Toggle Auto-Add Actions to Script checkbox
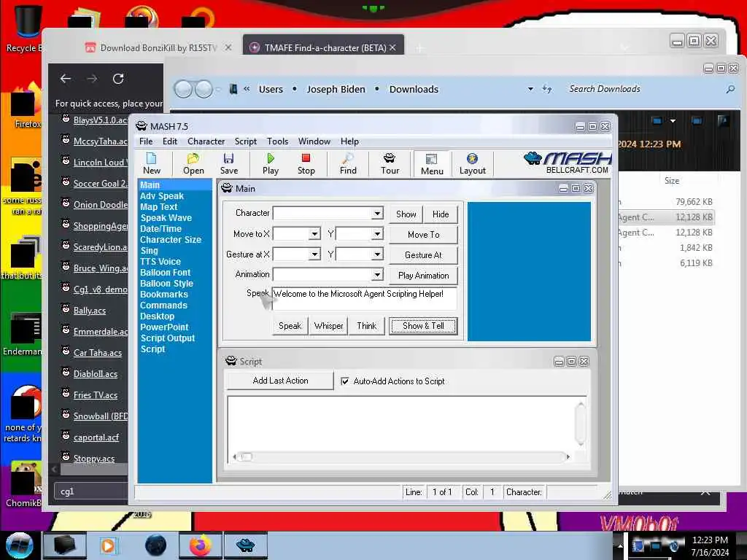The height and width of the screenshot is (560, 747). 344,381
